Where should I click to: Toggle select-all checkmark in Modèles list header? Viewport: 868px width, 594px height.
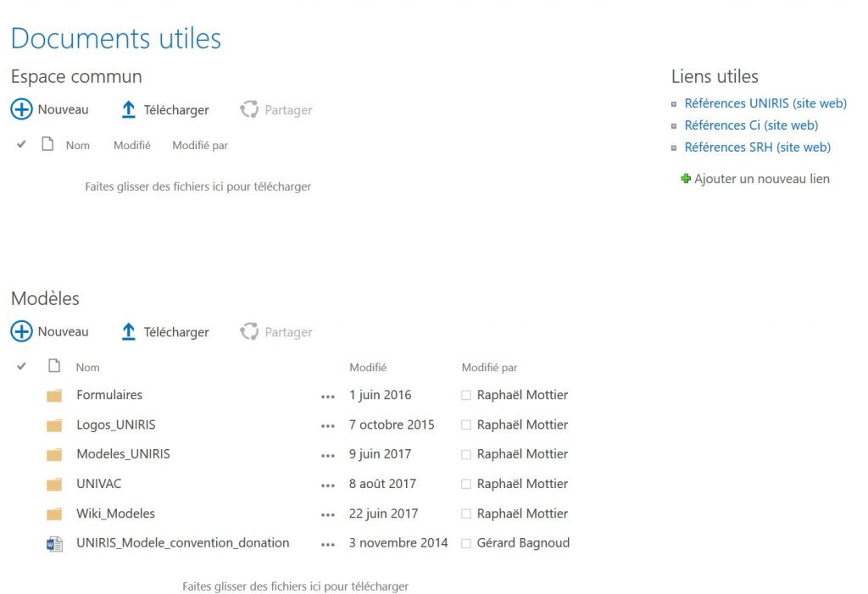[x=22, y=367]
